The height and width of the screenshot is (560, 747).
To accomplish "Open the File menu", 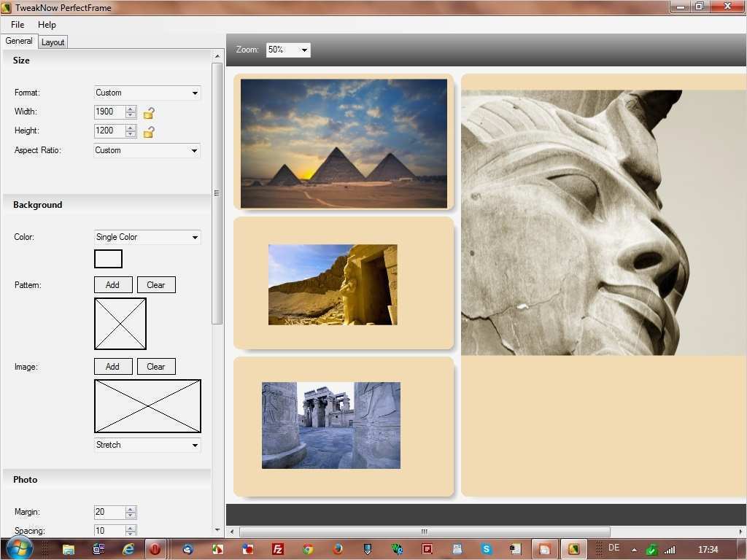I will tap(18, 25).
